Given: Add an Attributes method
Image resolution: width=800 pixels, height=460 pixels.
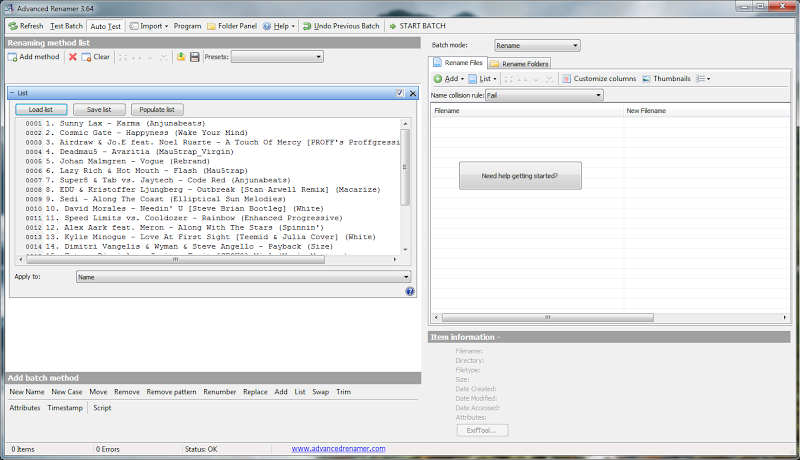Looking at the screenshot, I should (25, 407).
